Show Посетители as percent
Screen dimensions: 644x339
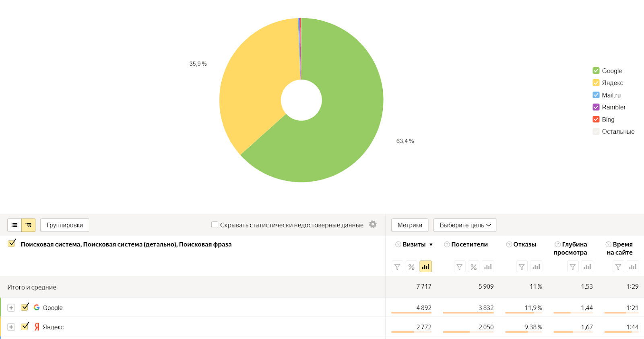474,267
